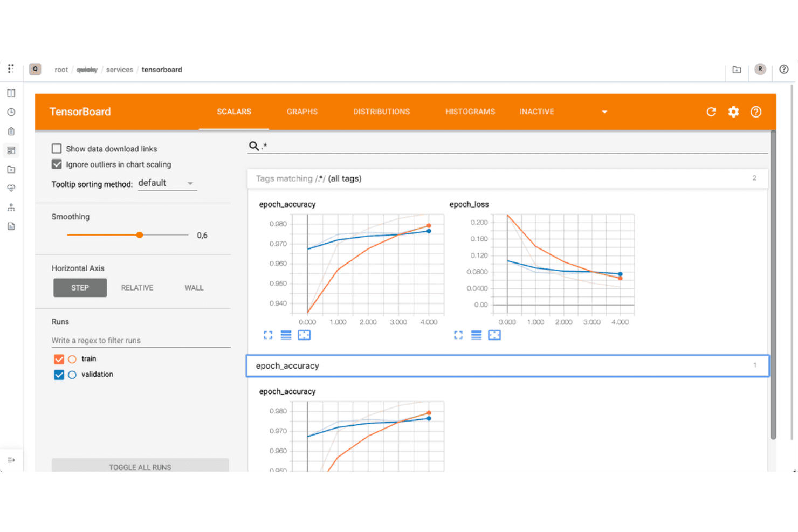Expand first epoch_accuracy chart to full size

pos(268,335)
